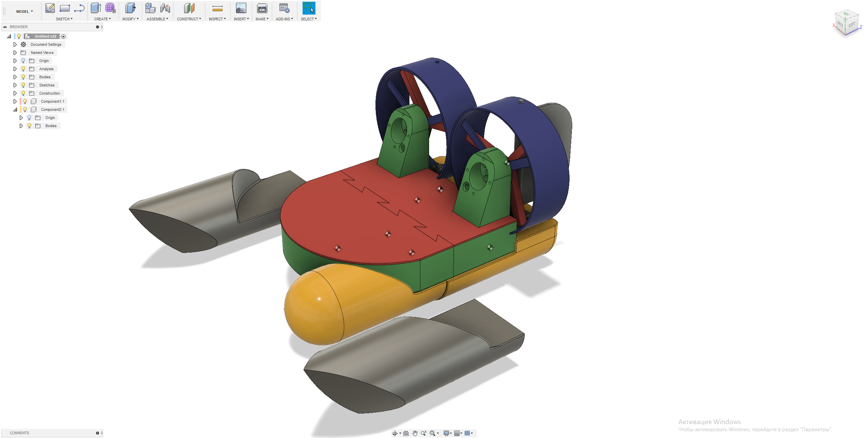Collapse the BROWSER panel arrows
868x438 pixels.
(5, 27)
